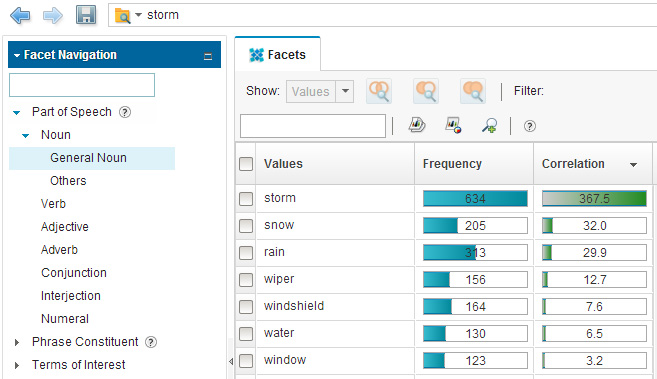Open the Show Values dropdown

tap(345, 91)
